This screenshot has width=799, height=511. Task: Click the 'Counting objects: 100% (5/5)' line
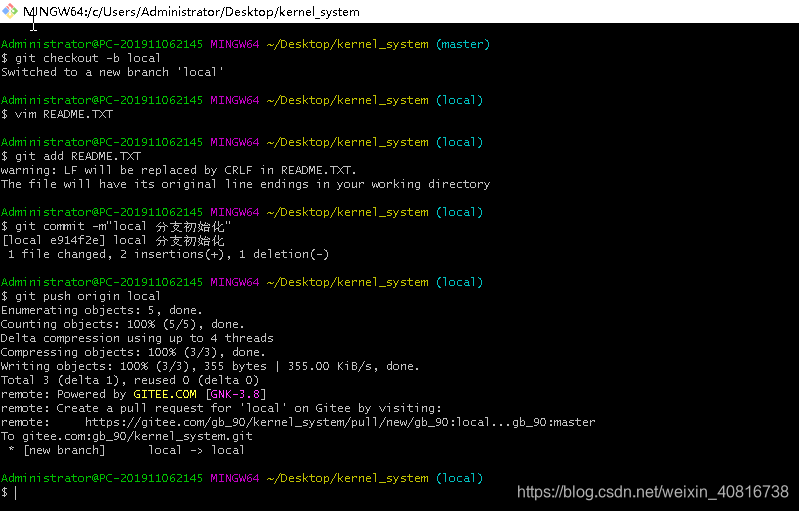pos(122,324)
